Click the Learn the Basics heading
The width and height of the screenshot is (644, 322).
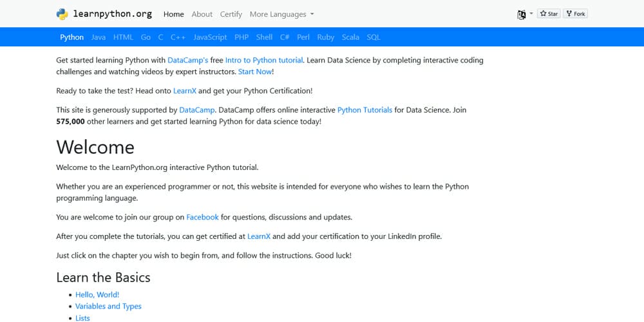[104, 277]
